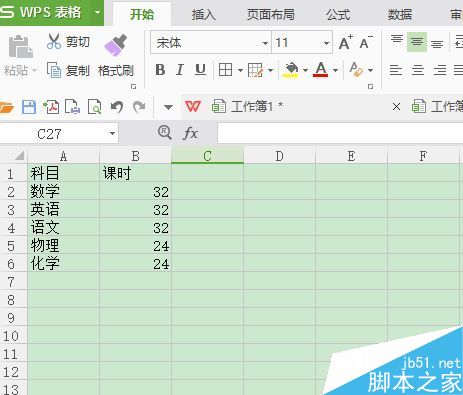Align text left
Viewport: 463px width, 395px height.
coord(396,70)
